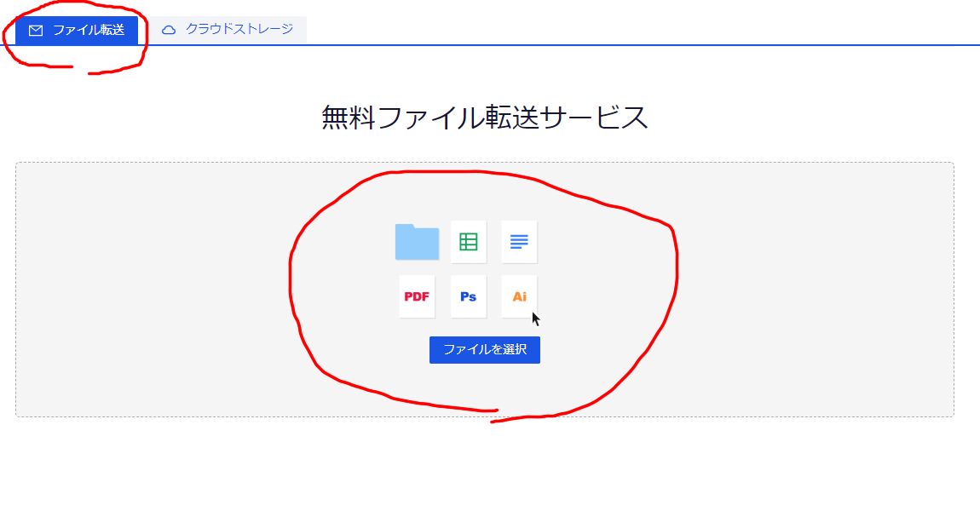The width and height of the screenshot is (980, 511).
Task: Click the 無料ファイル転送サービス heading
Action: (484, 118)
